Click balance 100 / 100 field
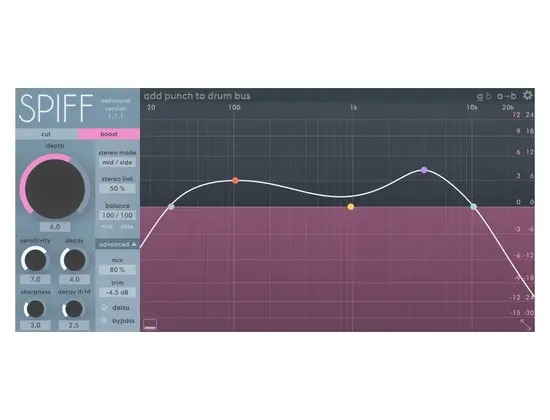 tap(117, 215)
